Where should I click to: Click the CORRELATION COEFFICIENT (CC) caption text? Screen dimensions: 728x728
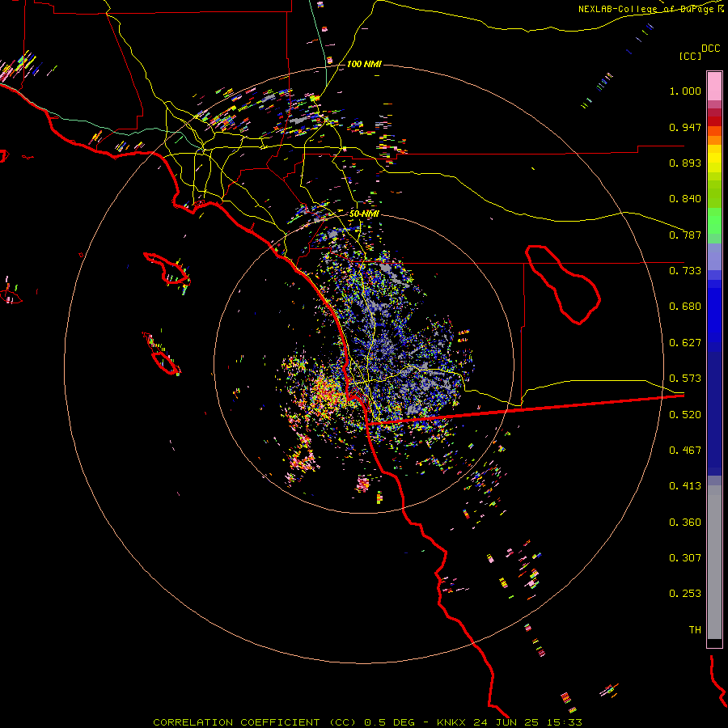[x=255, y=722]
